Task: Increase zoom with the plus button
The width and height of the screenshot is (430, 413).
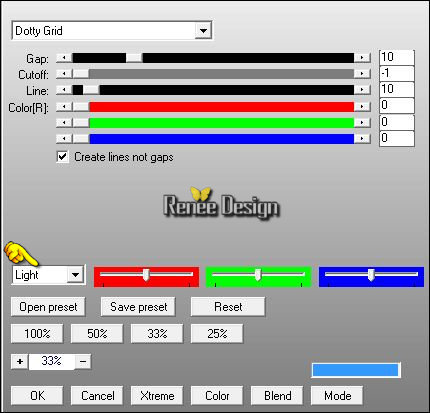Action: point(20,362)
